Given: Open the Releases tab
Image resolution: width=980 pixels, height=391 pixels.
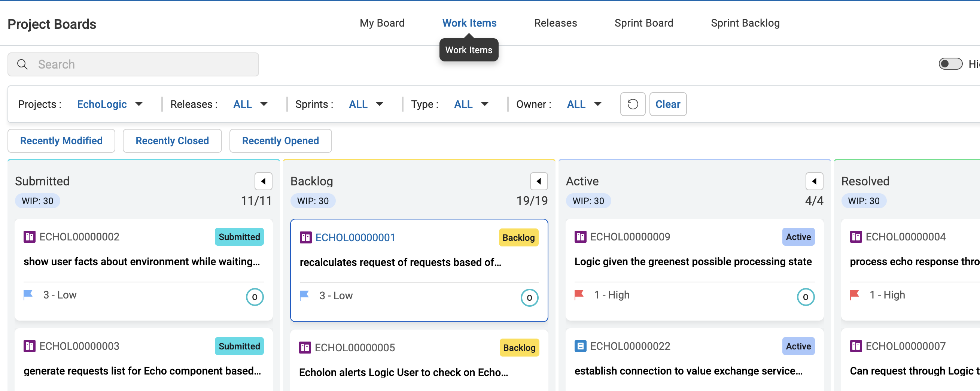Looking at the screenshot, I should [x=556, y=23].
